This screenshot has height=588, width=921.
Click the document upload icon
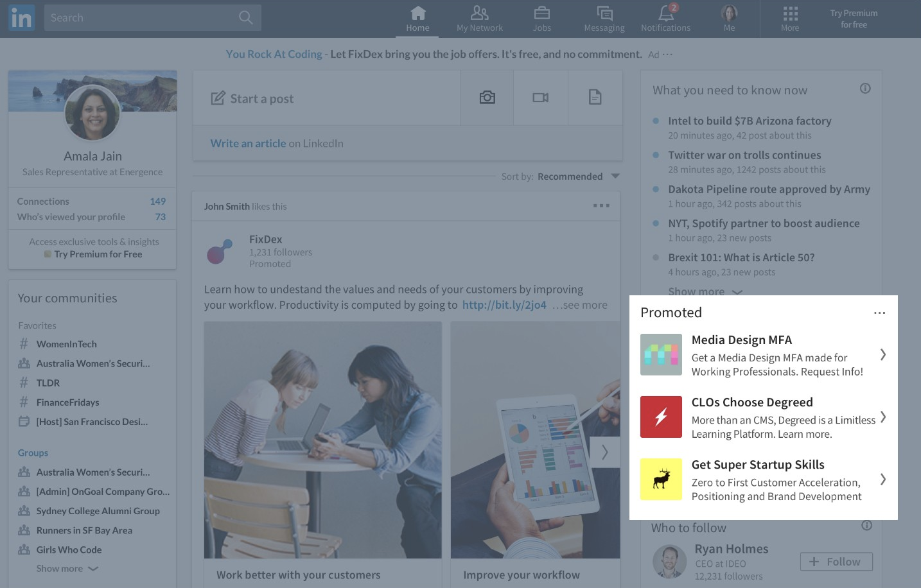coord(595,98)
